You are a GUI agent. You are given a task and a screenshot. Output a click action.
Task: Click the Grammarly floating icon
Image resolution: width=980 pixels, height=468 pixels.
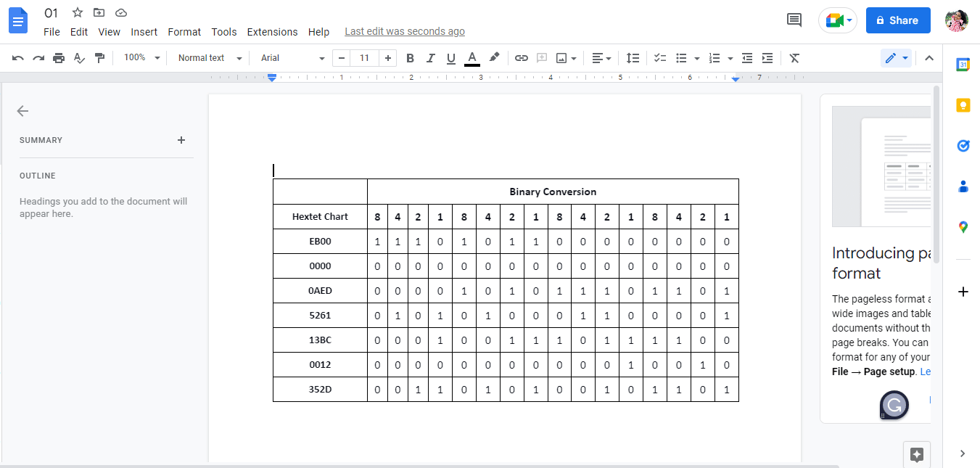click(894, 405)
